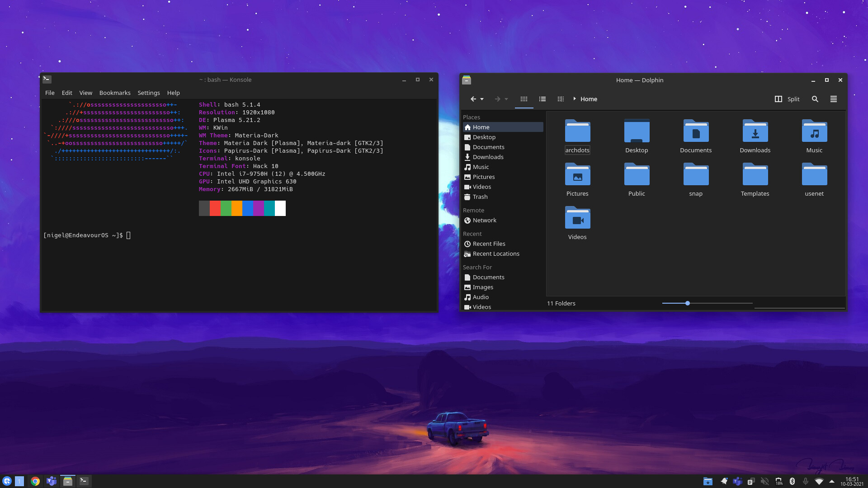Select the Pictures folder icon in file view
This screenshot has height=488, width=868.
[577, 174]
